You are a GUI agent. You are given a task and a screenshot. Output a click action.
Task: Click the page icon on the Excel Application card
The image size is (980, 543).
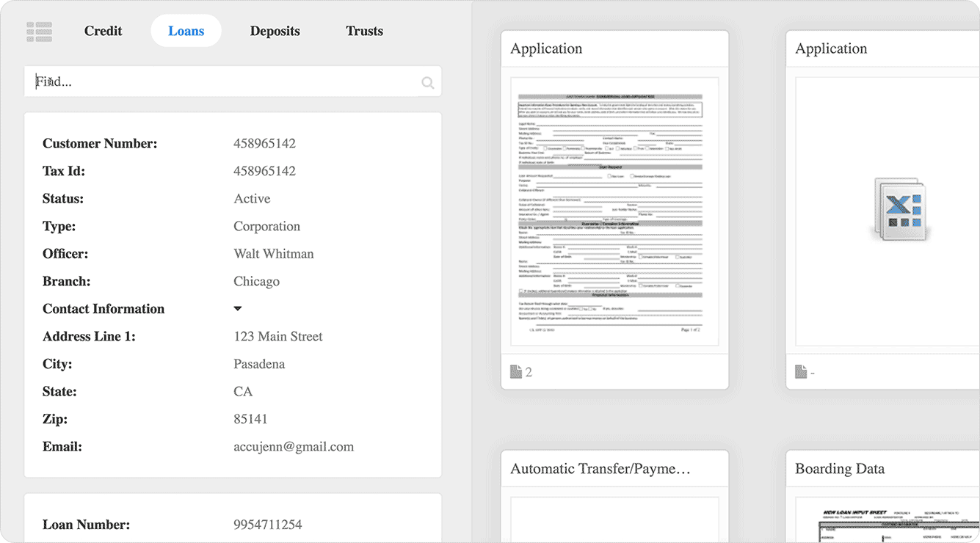[x=802, y=372]
